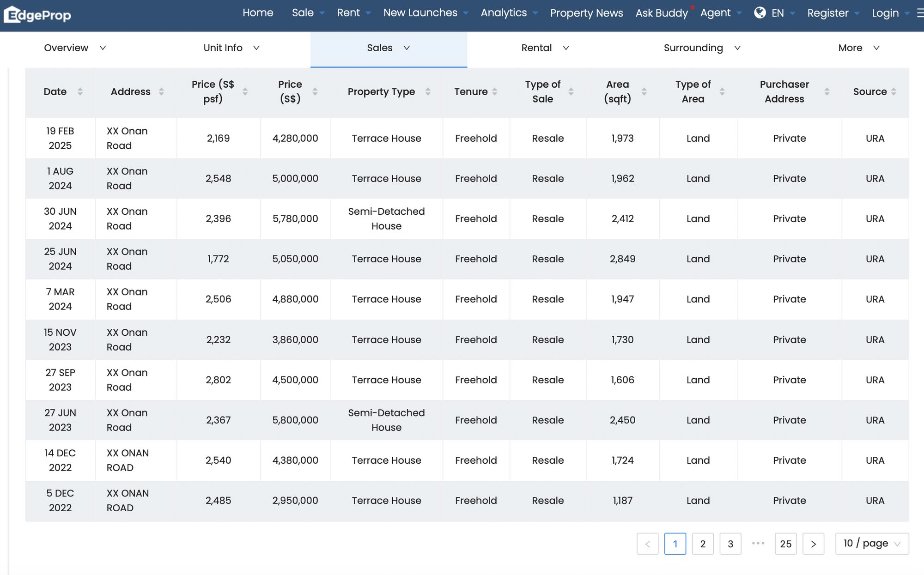The image size is (924, 575).
Task: Click the 15 NOV 2023 date cell
Action: tap(60, 339)
